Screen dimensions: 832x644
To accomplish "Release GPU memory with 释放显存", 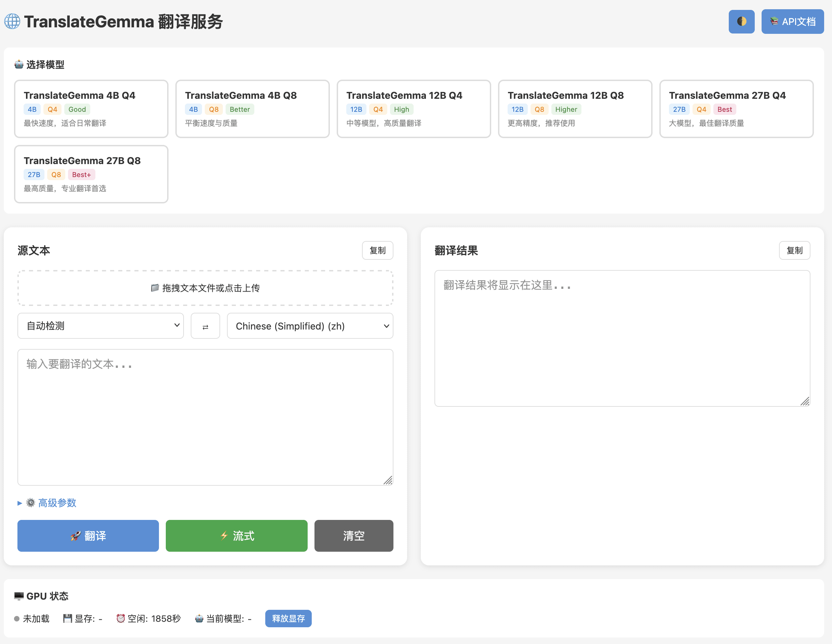I will coord(288,618).
